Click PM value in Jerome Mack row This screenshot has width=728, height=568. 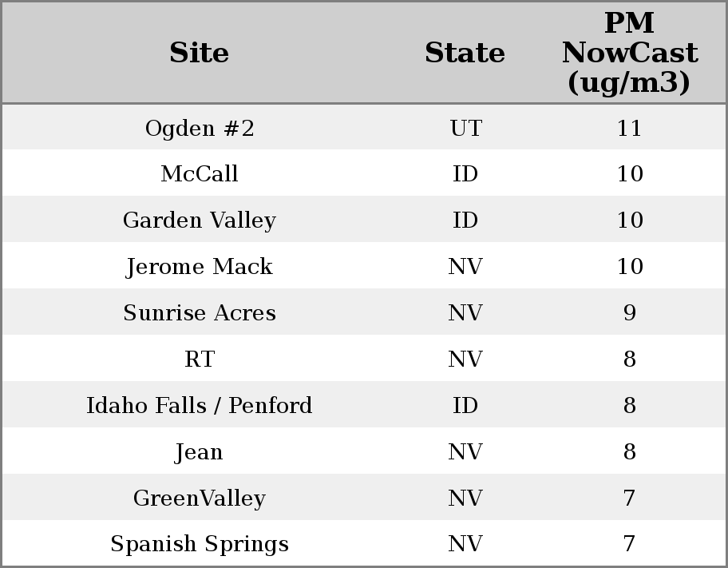(x=629, y=267)
